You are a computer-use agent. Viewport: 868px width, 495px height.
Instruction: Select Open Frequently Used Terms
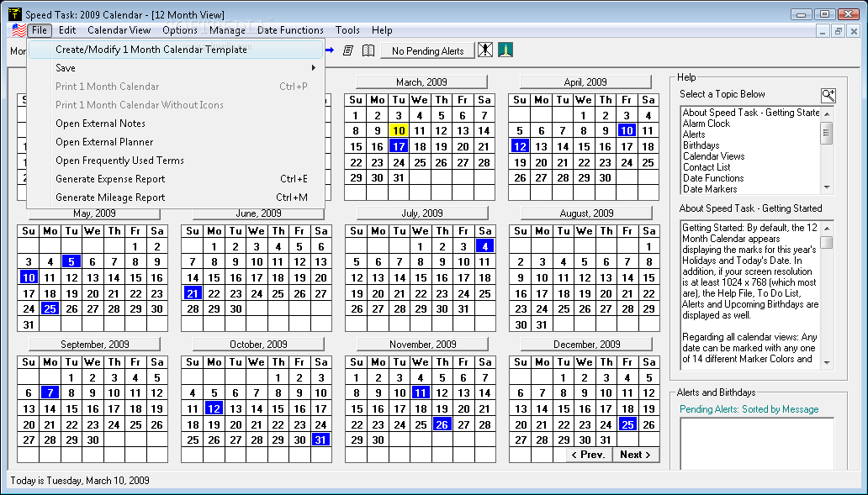coord(175,161)
